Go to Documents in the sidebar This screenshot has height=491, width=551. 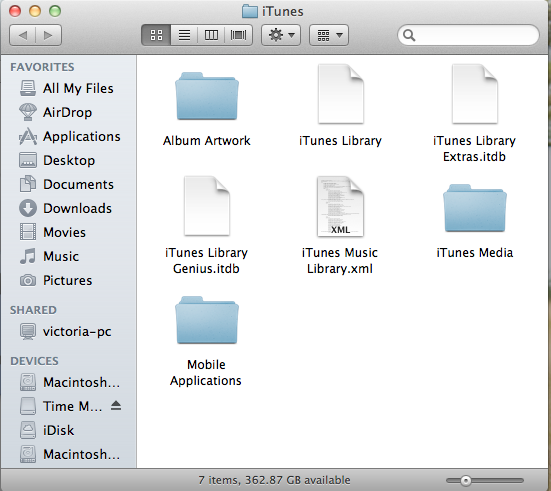point(69,185)
